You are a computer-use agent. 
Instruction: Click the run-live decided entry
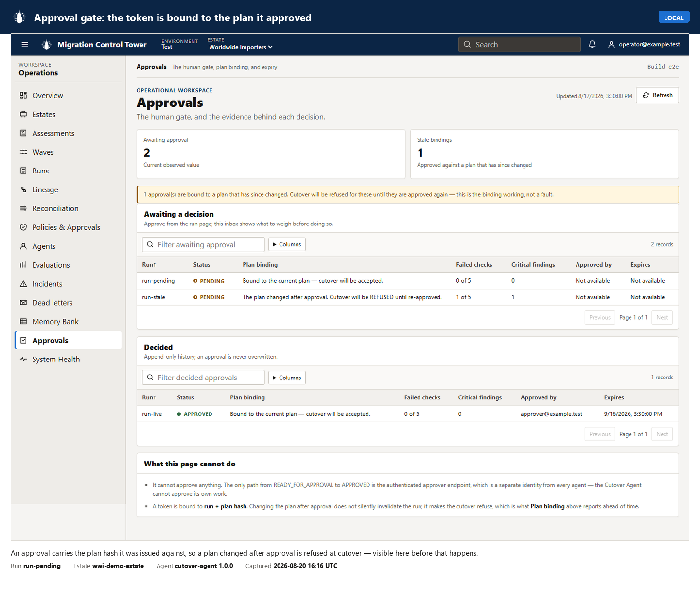pyautogui.click(x=407, y=414)
